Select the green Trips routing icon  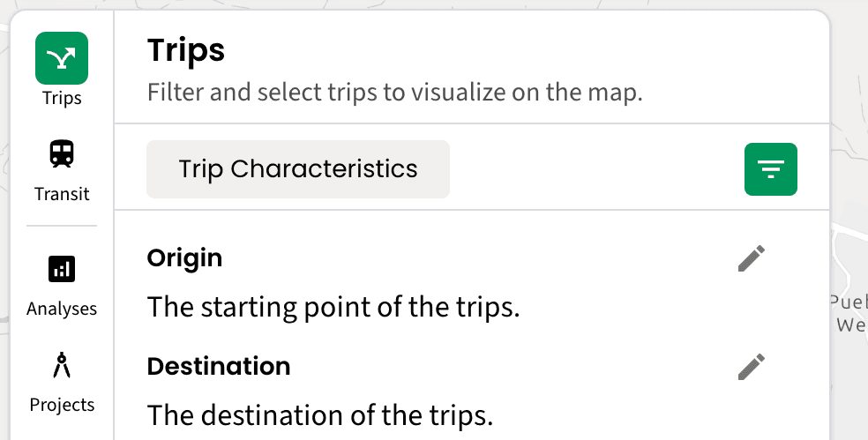coord(62,58)
